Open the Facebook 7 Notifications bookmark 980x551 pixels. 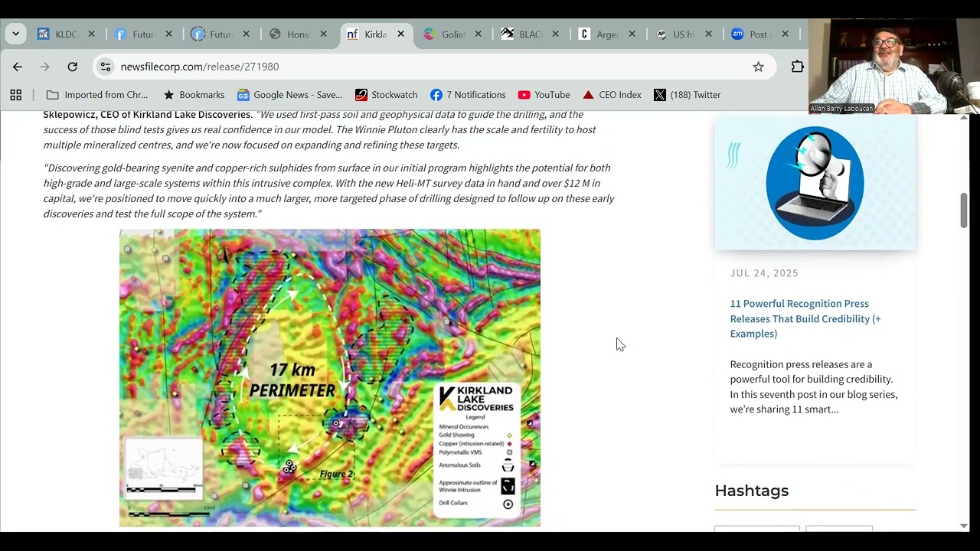[x=468, y=95]
